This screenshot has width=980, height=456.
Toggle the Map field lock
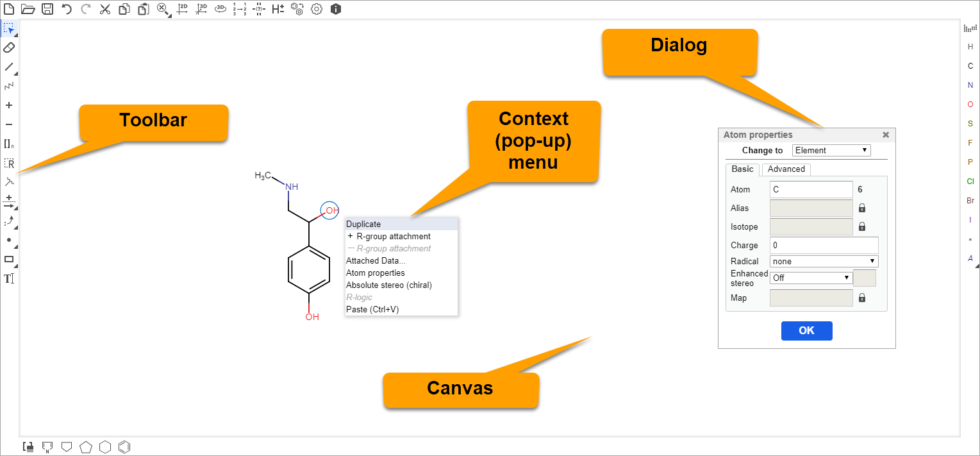coord(862,298)
